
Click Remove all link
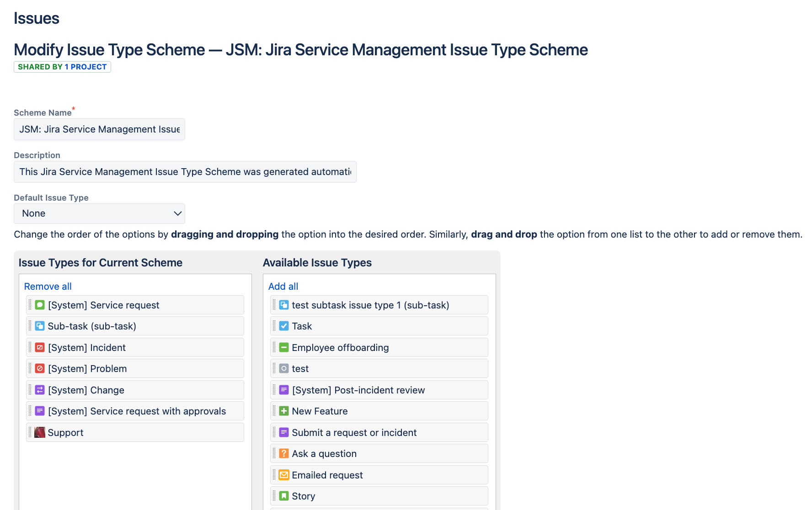pos(48,287)
